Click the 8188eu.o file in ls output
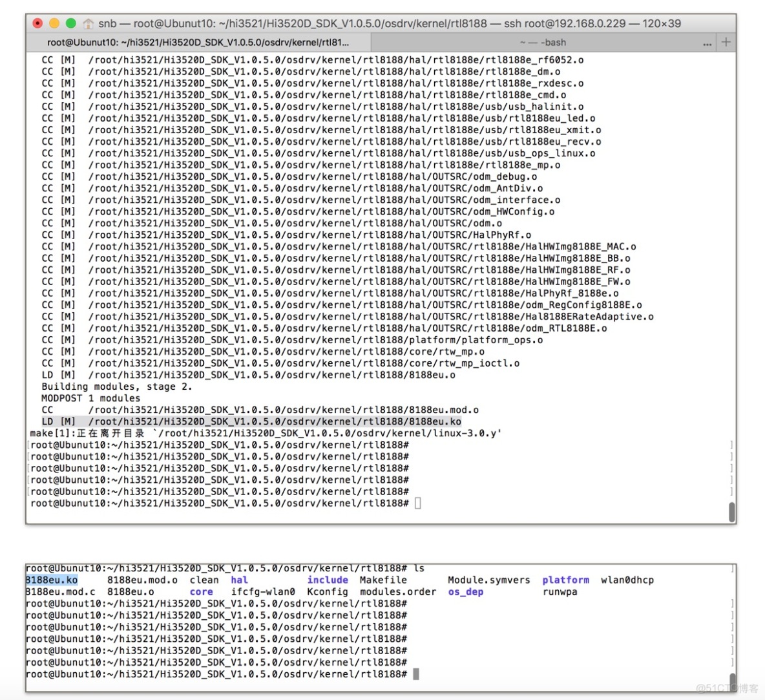This screenshot has width=765, height=700. tap(131, 591)
